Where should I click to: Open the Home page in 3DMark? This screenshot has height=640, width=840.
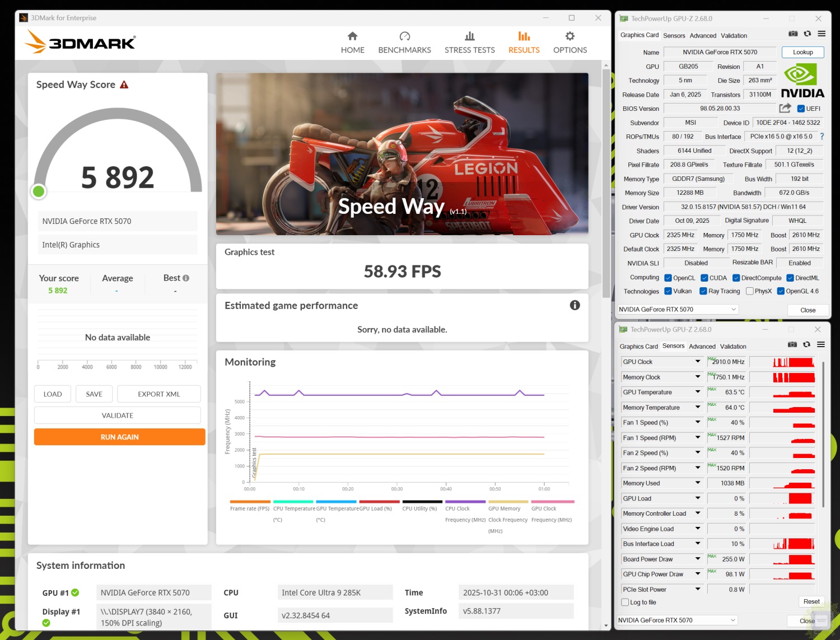352,43
